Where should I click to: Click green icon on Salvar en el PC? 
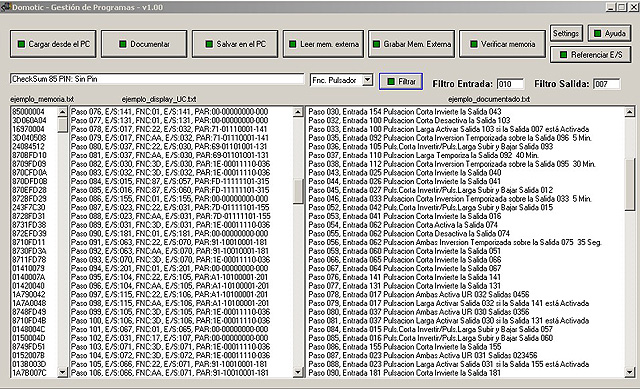coord(209,44)
